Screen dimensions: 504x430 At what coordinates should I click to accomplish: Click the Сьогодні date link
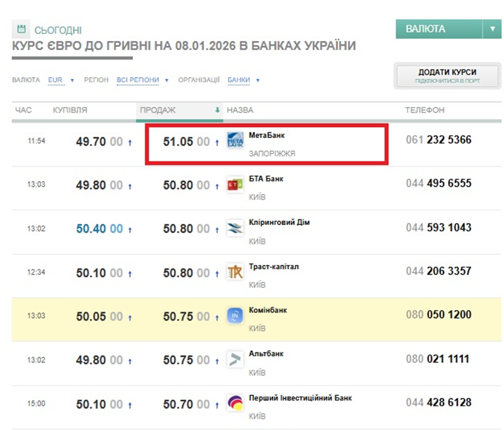(x=58, y=30)
